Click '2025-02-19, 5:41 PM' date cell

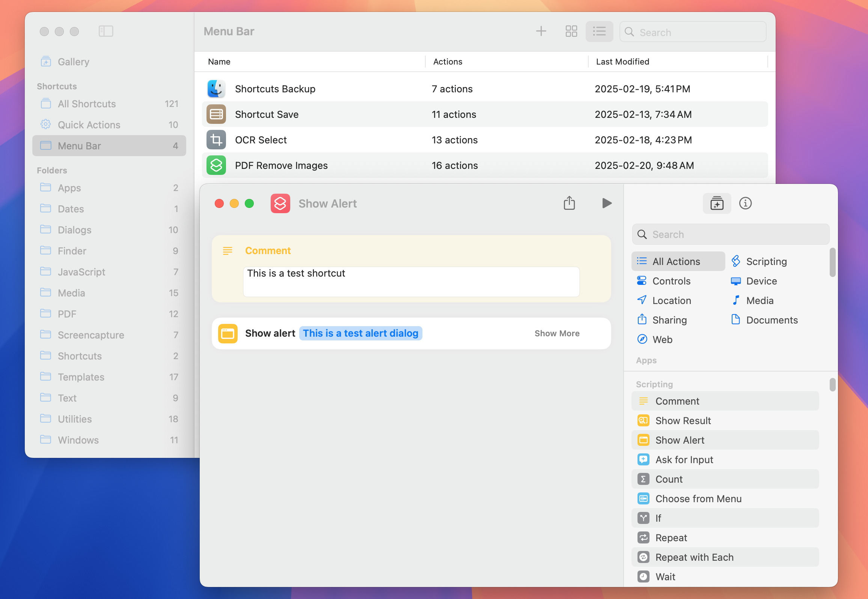tap(642, 89)
